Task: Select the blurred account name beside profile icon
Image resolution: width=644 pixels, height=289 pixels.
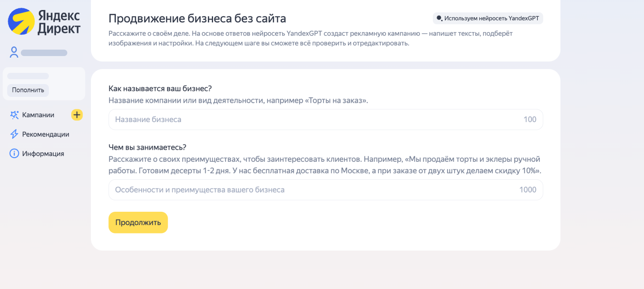Action: [44, 53]
